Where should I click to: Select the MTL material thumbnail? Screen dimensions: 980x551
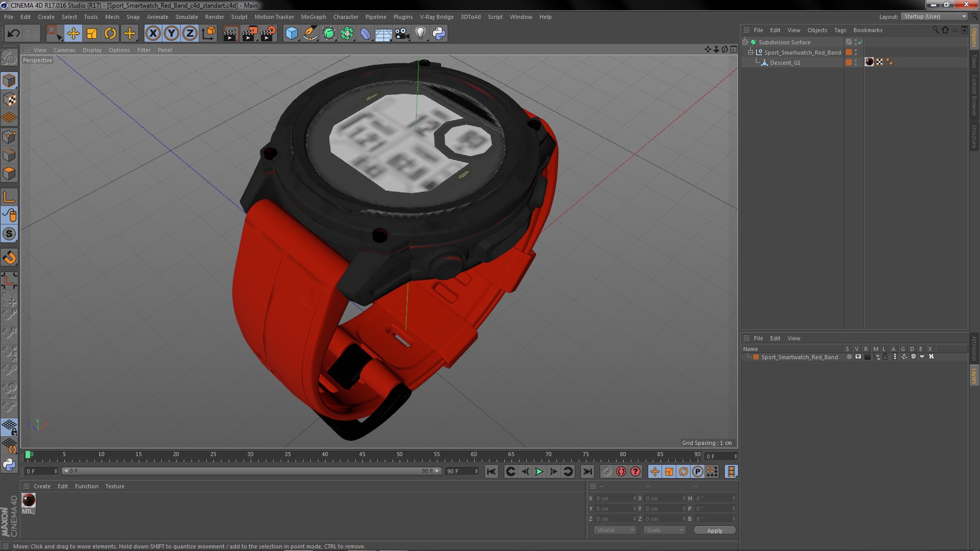click(29, 500)
